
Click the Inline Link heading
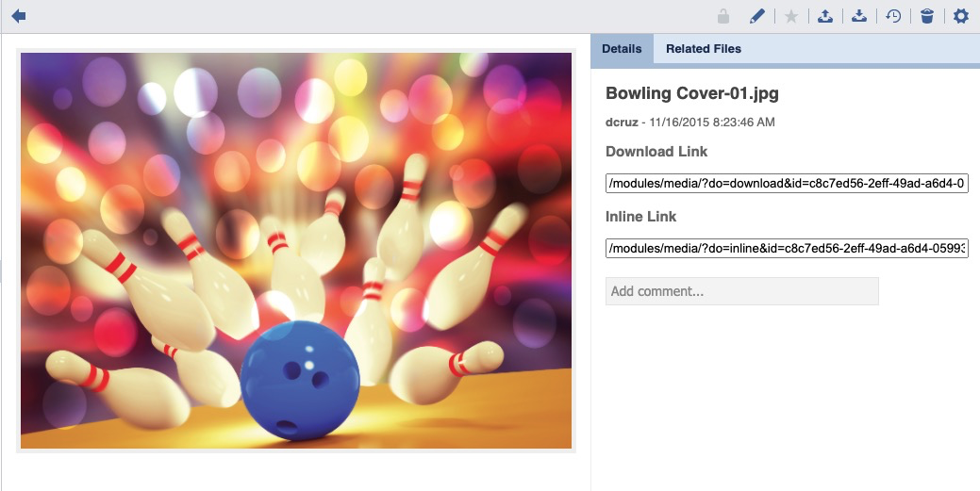coord(641,217)
